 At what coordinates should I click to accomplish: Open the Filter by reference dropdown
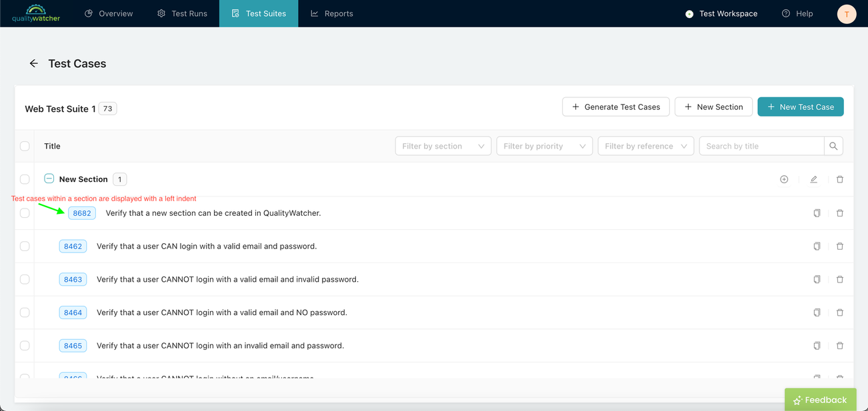[646, 146]
